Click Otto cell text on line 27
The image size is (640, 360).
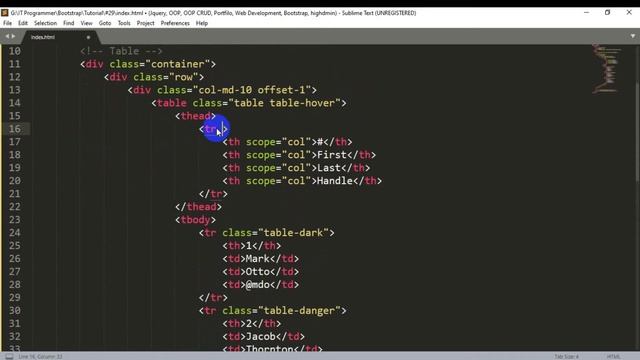[x=258, y=272]
